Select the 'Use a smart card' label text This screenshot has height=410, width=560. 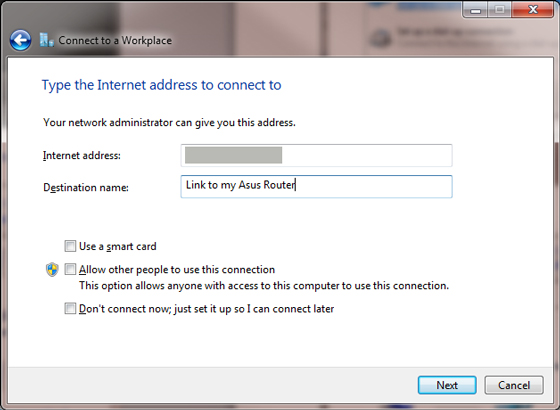[118, 246]
